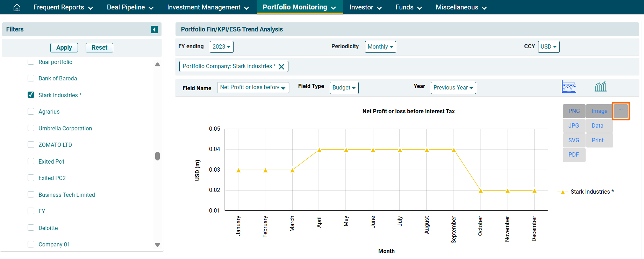Switch to line chart view icon
The height and width of the screenshot is (259, 644).
click(569, 87)
